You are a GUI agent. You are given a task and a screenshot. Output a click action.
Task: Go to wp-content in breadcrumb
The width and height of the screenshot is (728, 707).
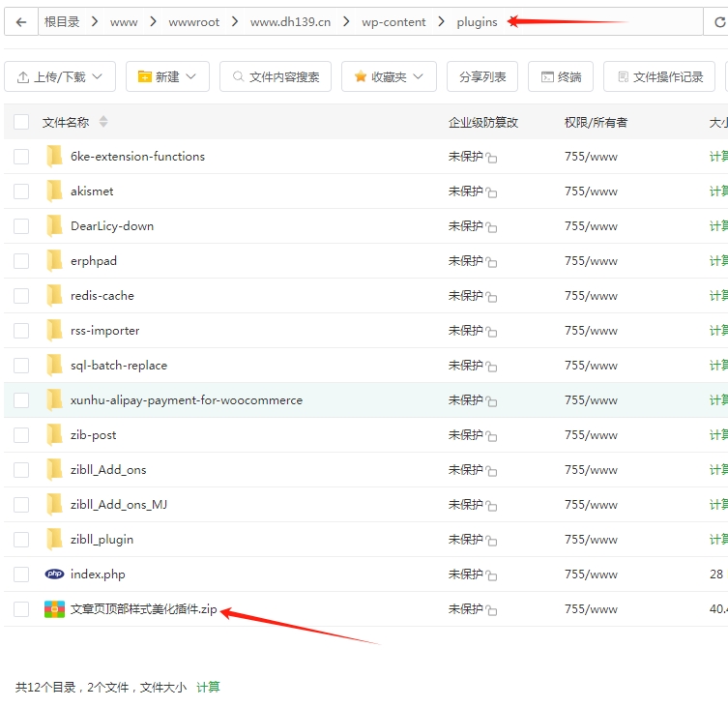coord(393,22)
